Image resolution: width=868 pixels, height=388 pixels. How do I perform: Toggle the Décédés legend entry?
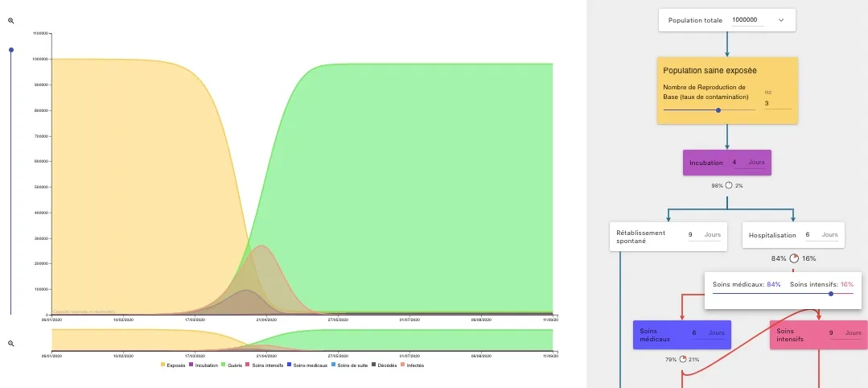point(385,365)
